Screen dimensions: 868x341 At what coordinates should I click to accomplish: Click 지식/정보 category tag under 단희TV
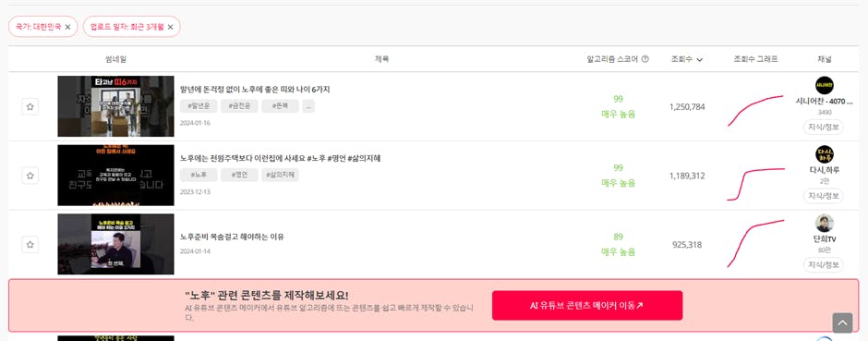[824, 264]
